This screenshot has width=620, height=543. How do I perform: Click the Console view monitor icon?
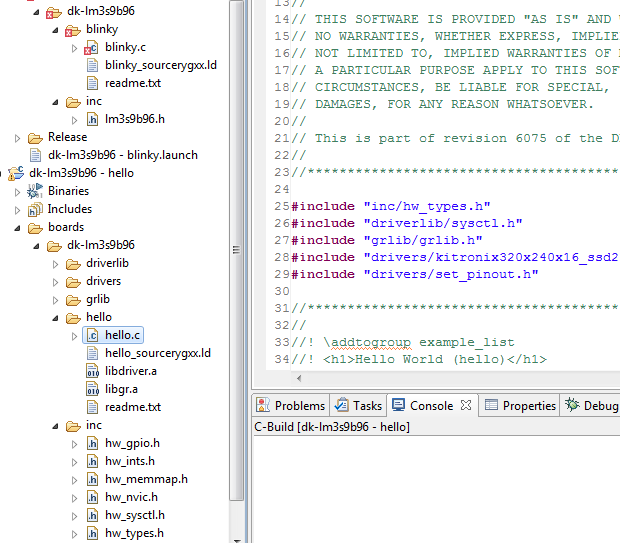[x=398, y=405]
